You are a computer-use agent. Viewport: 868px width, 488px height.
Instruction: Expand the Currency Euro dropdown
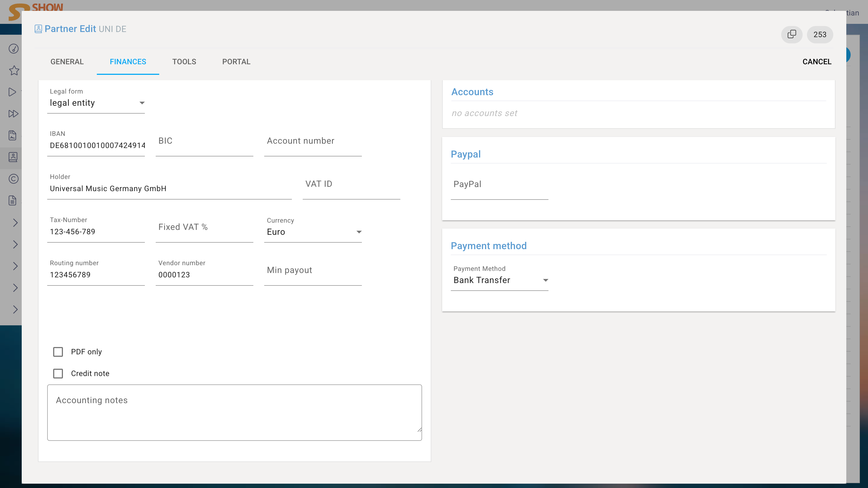click(313, 232)
